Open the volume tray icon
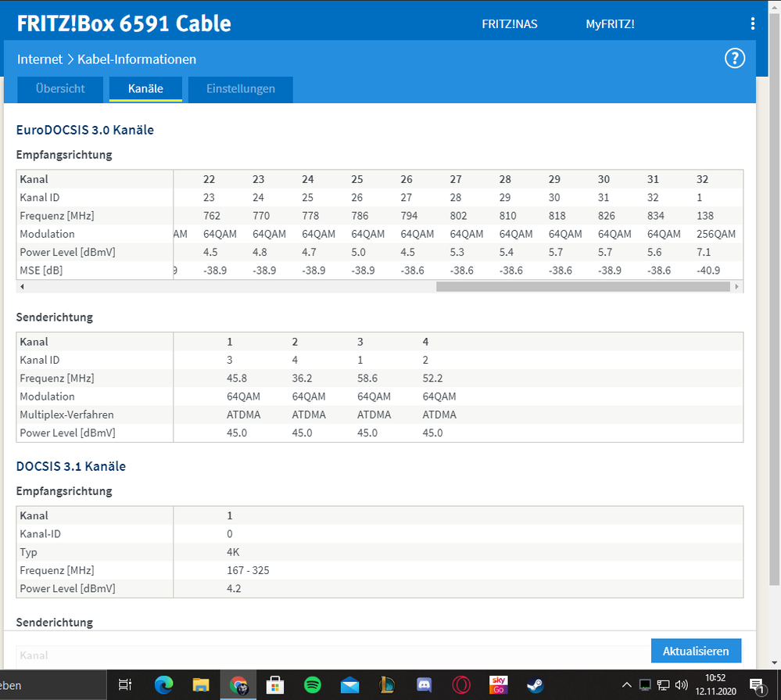Screen dimensions: 781x700 coord(682,685)
